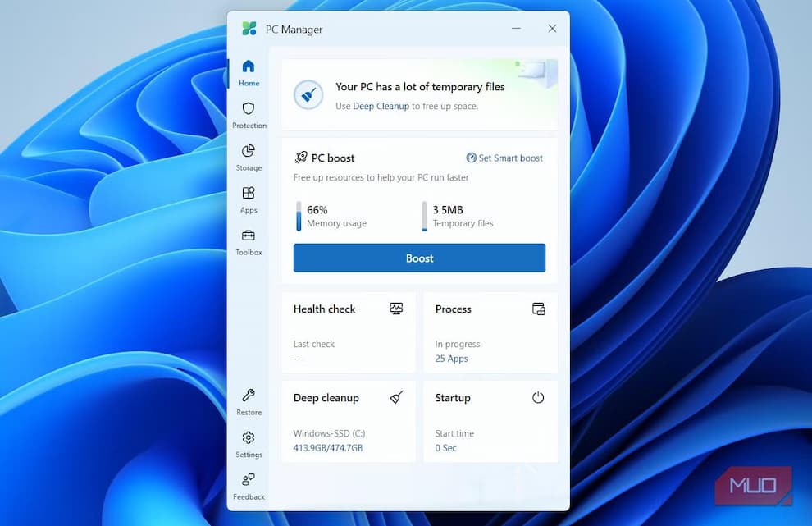Click the Startup power icon
Screen dimensions: 812x526
(x=538, y=398)
